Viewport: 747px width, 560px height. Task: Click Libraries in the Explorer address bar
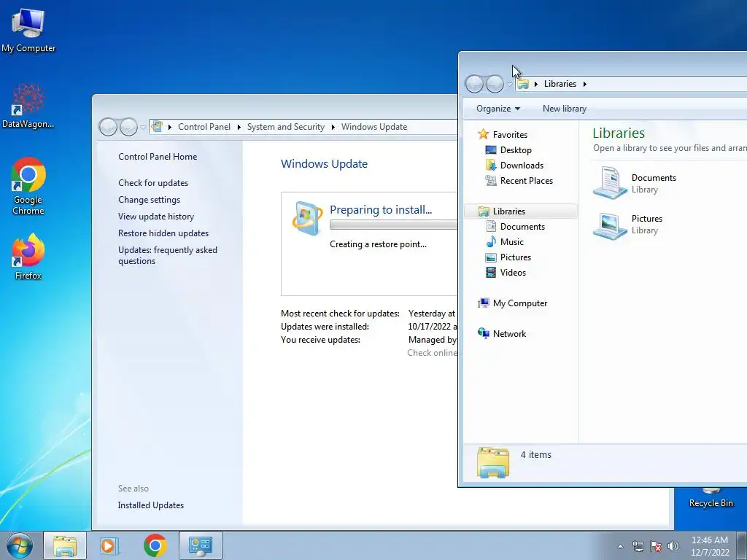[x=560, y=84]
